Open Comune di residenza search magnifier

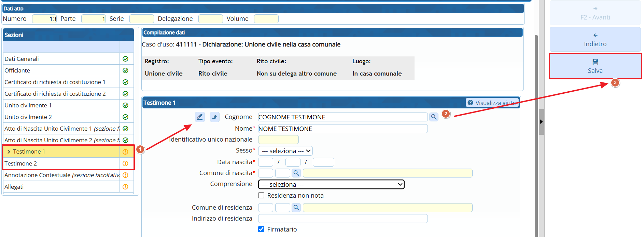[296, 208]
